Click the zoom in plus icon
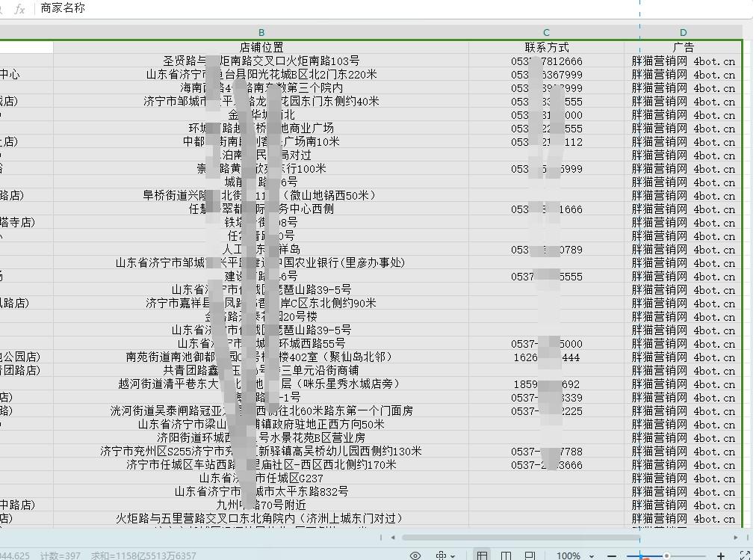This screenshot has height=560, width=756. (x=721, y=556)
